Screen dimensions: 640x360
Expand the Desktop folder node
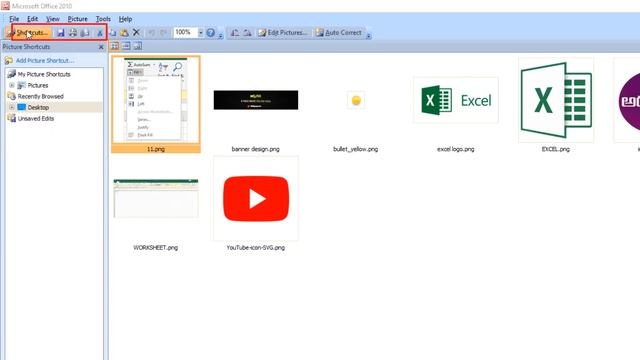coord(12,107)
